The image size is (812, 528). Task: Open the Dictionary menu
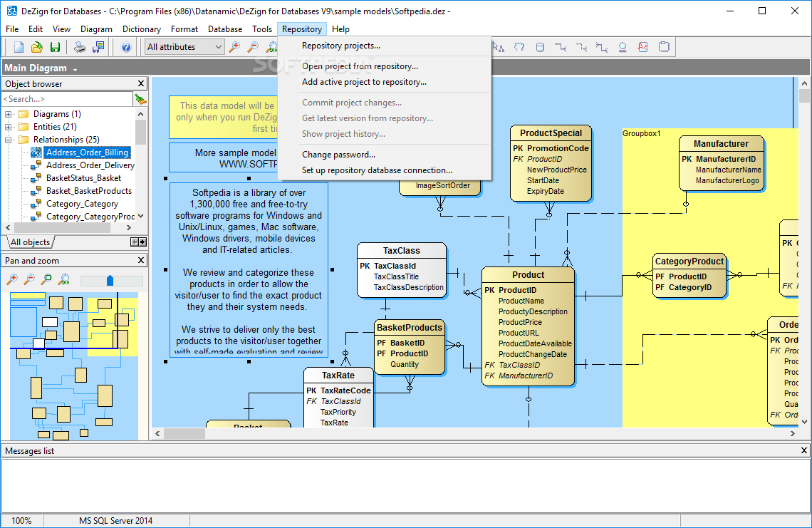[x=141, y=29]
